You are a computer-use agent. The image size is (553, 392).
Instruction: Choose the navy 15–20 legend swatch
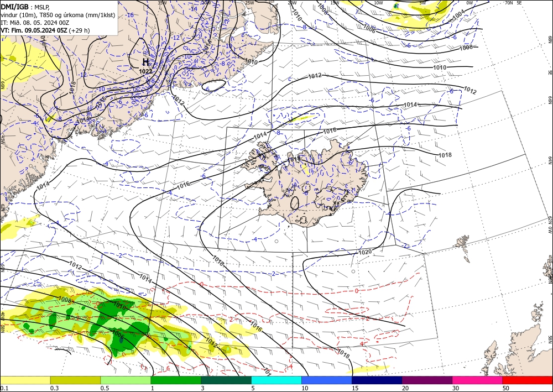click(x=377, y=380)
